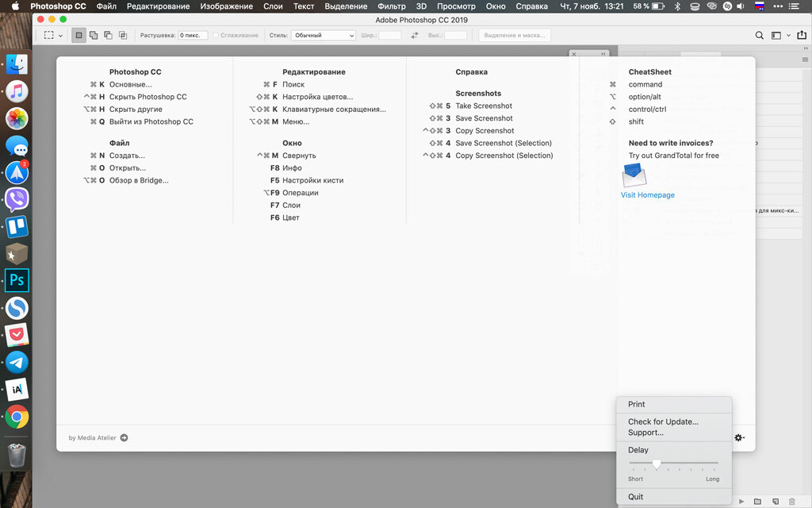Image resolution: width=812 pixels, height=508 pixels.
Task: Open Simplenote icon in dock
Action: click(x=17, y=308)
